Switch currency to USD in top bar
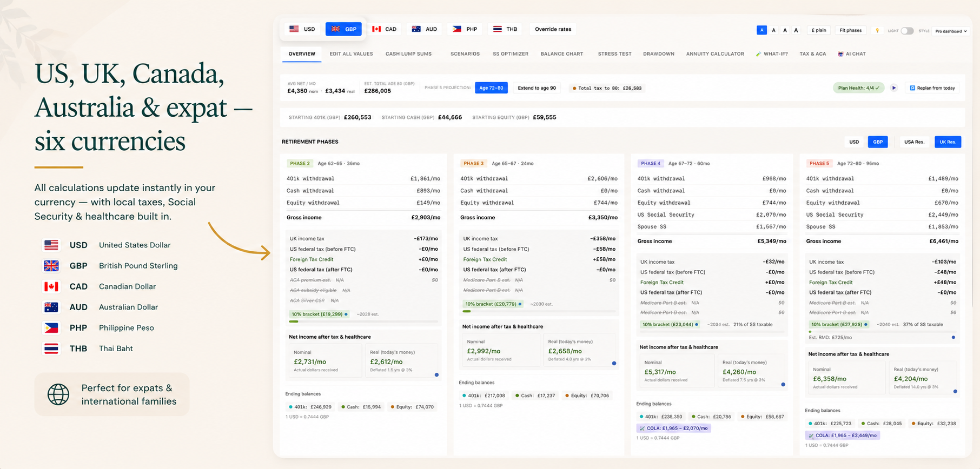Screen dimensions: 980x469 pos(302,29)
